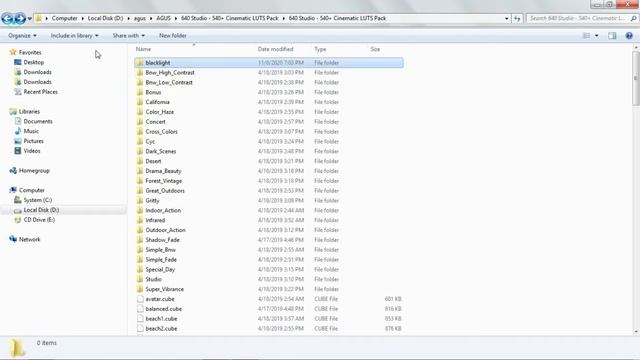Select the California folder icon
This screenshot has height=360, width=640.
pyautogui.click(x=140, y=102)
